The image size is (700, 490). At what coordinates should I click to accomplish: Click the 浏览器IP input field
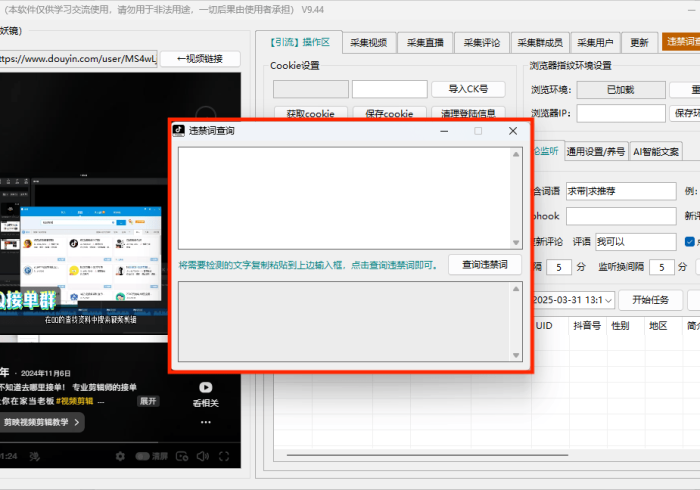(x=607, y=113)
